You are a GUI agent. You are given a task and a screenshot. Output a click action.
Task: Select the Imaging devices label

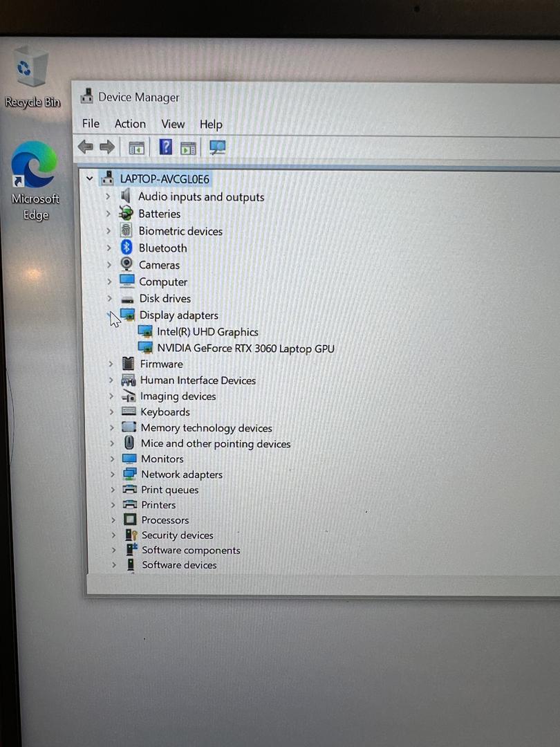[178, 396]
